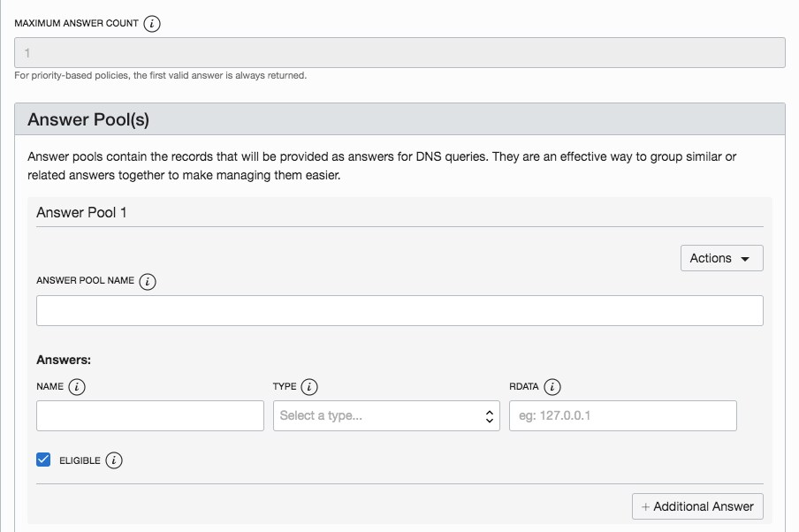Expand the Select a type dropdown

tap(386, 415)
